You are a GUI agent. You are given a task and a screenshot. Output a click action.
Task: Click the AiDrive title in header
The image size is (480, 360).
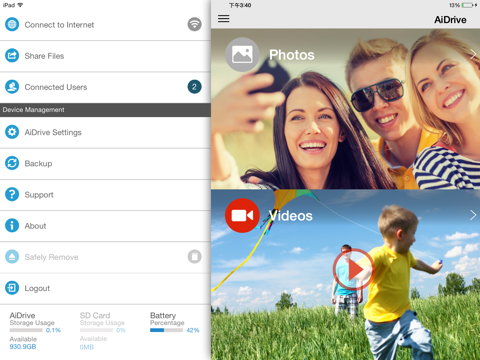pyautogui.click(x=450, y=20)
